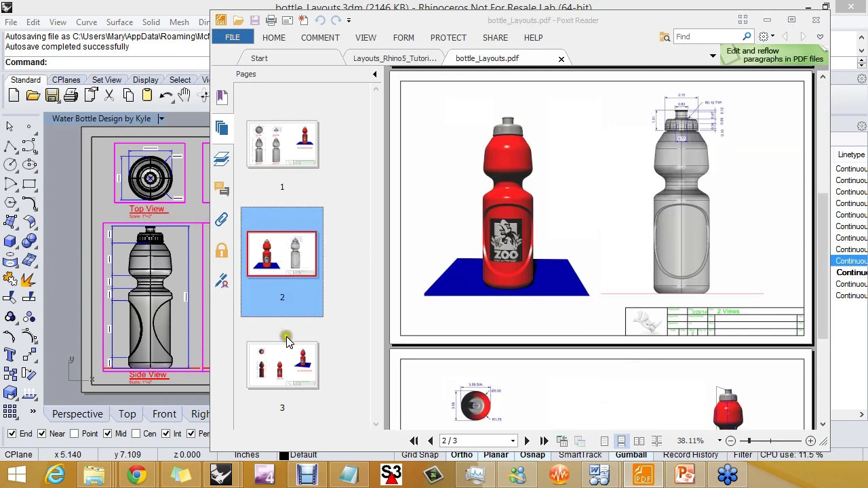Screen dimensions: 868x488
Task: Click the zoom out minus button
Action: pos(730,441)
